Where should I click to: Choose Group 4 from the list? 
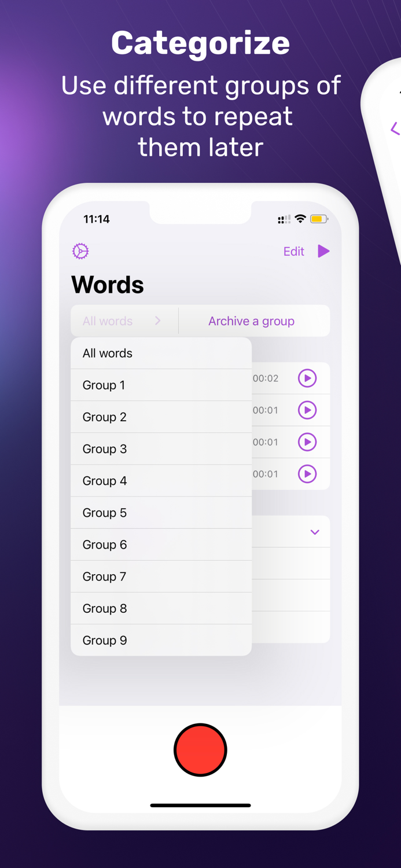pyautogui.click(x=161, y=480)
